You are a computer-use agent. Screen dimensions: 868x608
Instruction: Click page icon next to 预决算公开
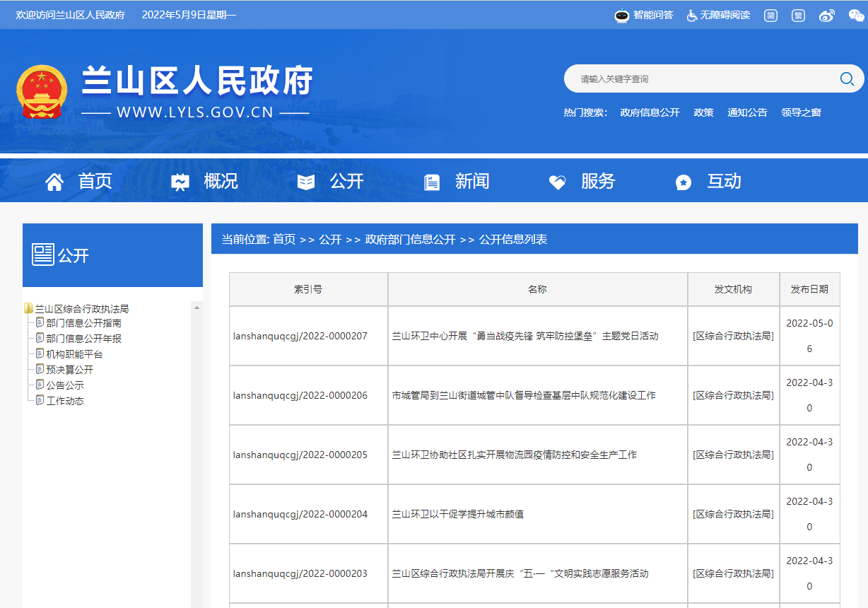click(40, 369)
